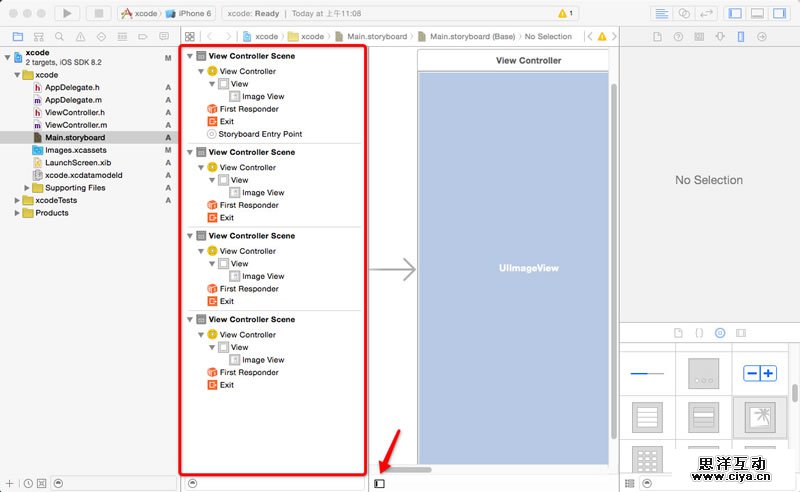800x492 pixels.
Task: Click the add (+) button in navigator footer
Action: point(9,483)
